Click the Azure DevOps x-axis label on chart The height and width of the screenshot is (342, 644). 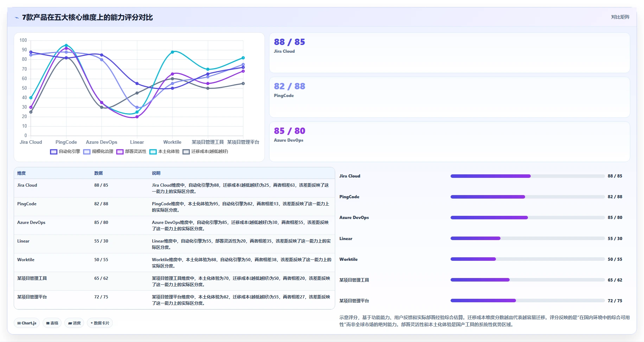(x=102, y=142)
